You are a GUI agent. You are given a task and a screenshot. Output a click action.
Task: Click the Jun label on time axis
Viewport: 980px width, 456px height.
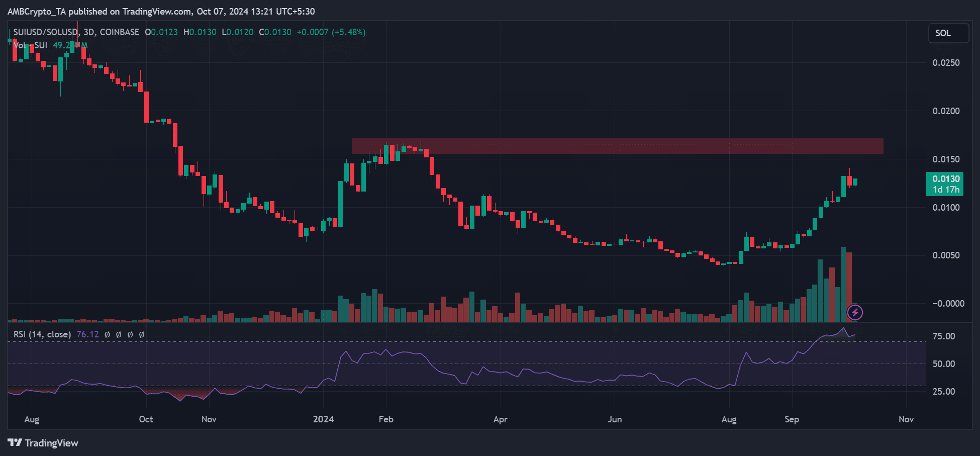click(615, 419)
